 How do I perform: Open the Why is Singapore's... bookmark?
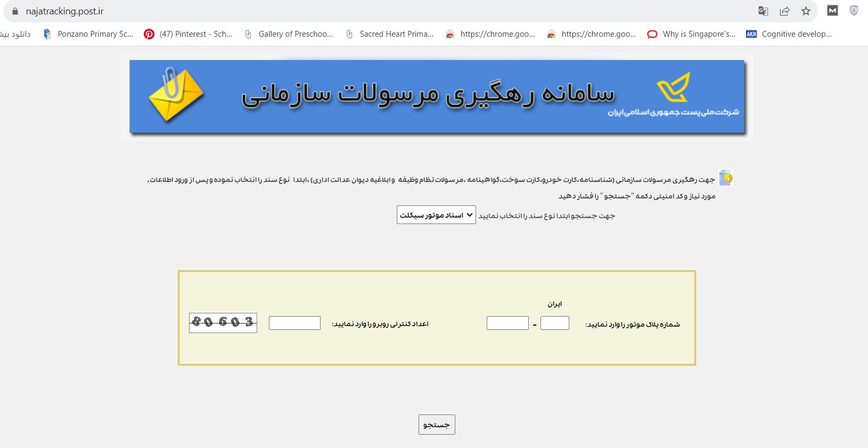pos(691,34)
